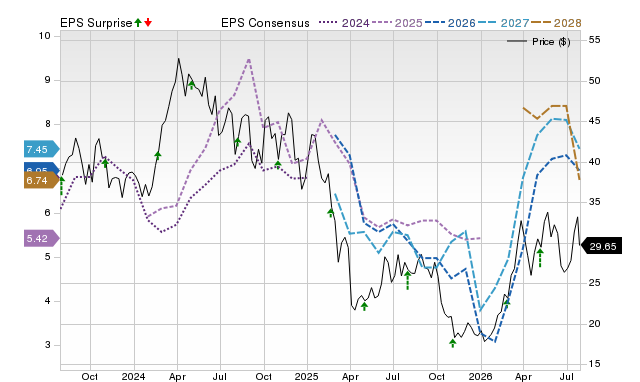Click the purple 5.42 value tag

(x=41, y=238)
